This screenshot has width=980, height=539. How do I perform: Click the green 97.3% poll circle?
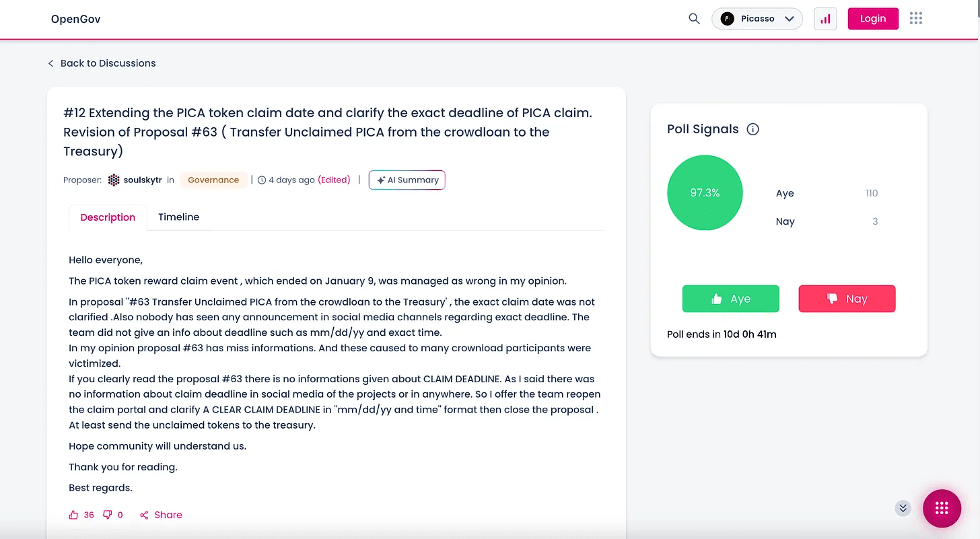[704, 192]
